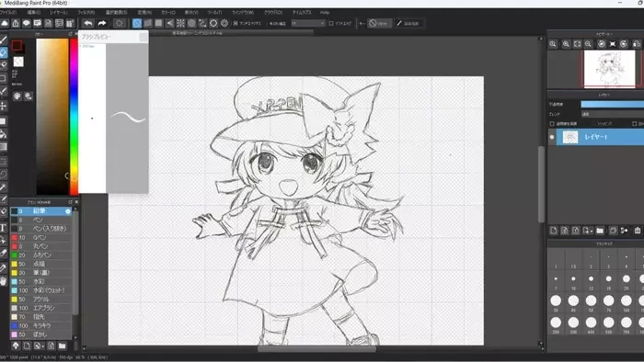The width and height of the screenshot is (644, 362).
Task: Enable the curve snap guide
Action: click(202, 23)
